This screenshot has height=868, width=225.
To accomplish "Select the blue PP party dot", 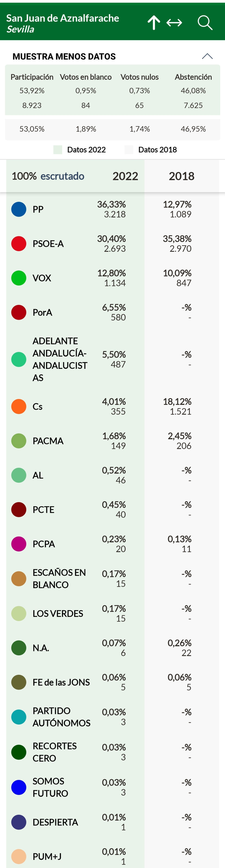I will pyautogui.click(x=19, y=209).
